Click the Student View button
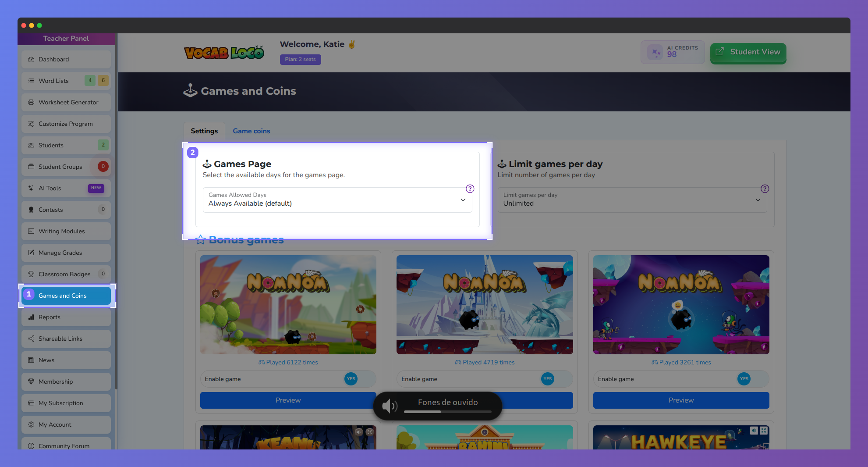This screenshot has width=868, height=467. tap(748, 53)
